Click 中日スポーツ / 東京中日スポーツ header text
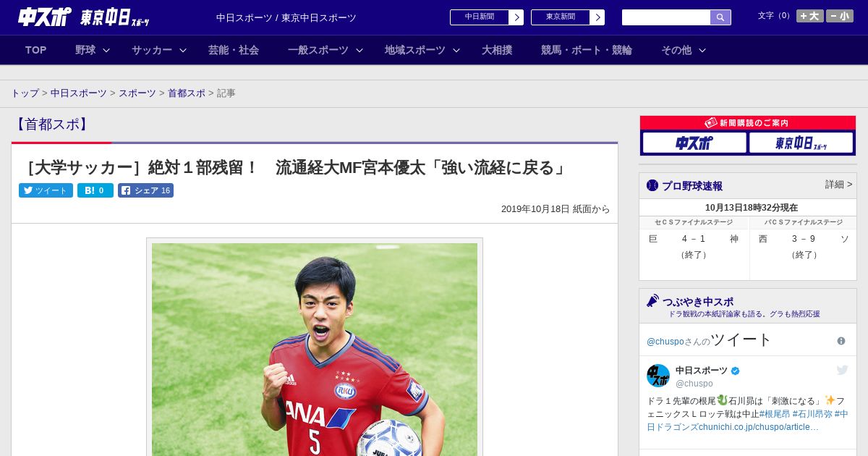 click(x=286, y=17)
